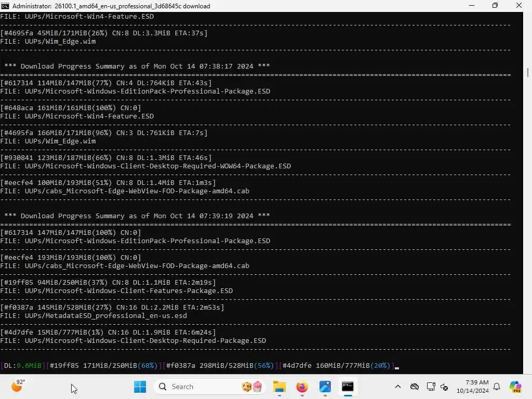Click the window title '26100.1_amd64_en-us_professional_3d68645c download'
532x399 pixels.
[132, 6]
